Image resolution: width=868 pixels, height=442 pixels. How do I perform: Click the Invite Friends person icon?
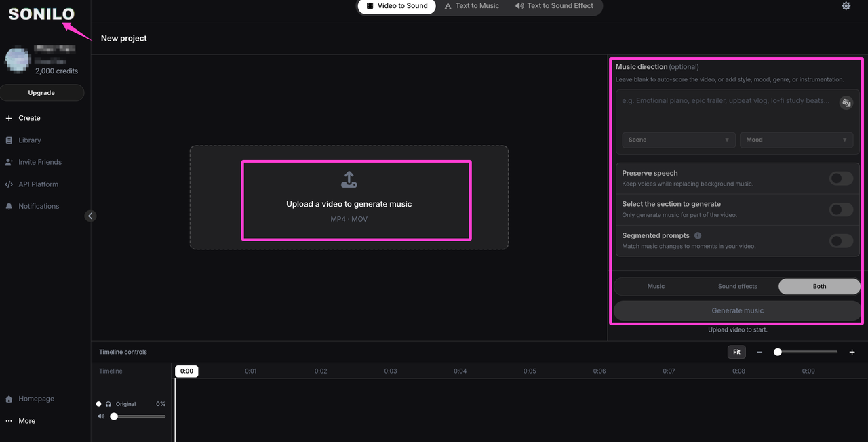(x=9, y=162)
